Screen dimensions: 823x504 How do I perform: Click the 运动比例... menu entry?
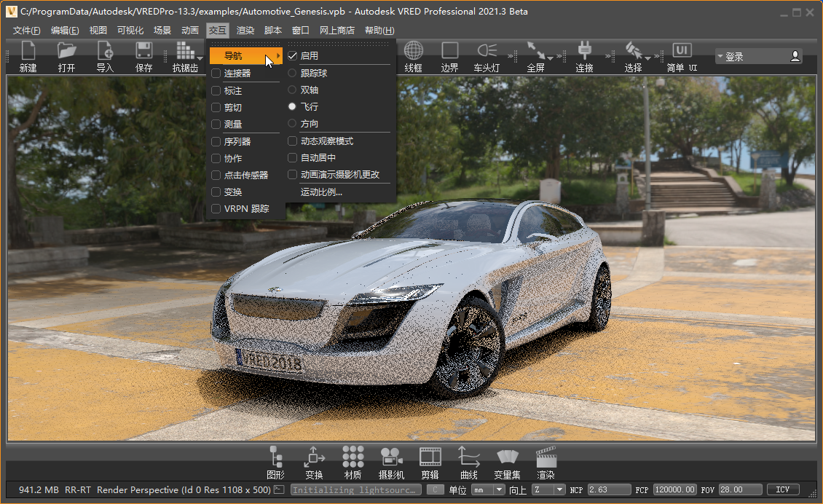(321, 192)
